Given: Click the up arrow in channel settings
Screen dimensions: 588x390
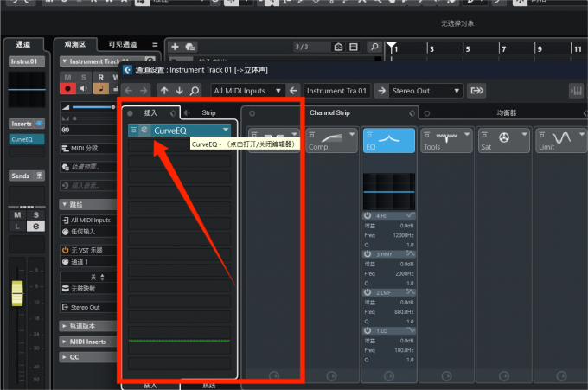Looking at the screenshot, I should (x=164, y=91).
